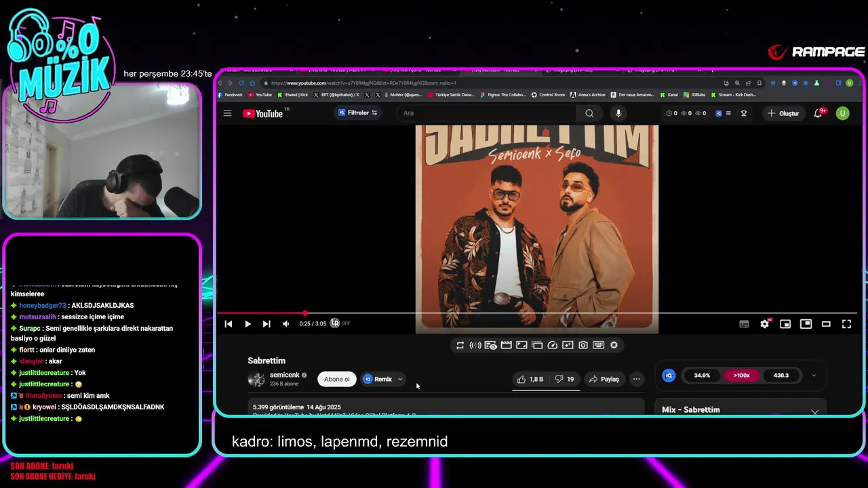Click the semicenk channel avatar
The height and width of the screenshot is (488, 868).
tap(256, 379)
